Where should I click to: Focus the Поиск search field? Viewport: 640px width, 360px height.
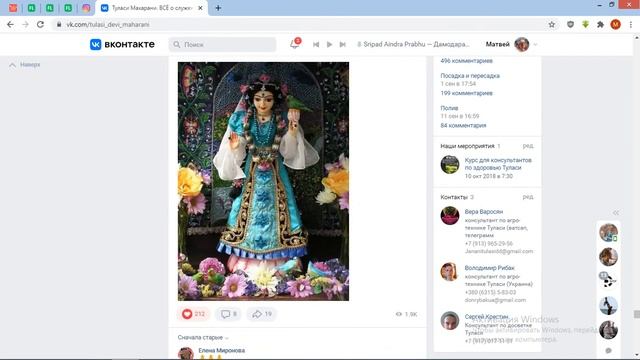tap(222, 44)
